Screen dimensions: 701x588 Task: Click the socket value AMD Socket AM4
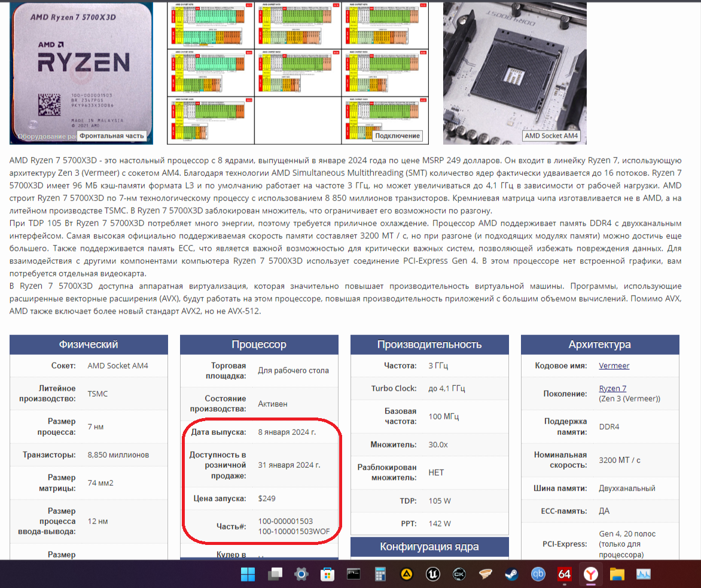(x=118, y=365)
